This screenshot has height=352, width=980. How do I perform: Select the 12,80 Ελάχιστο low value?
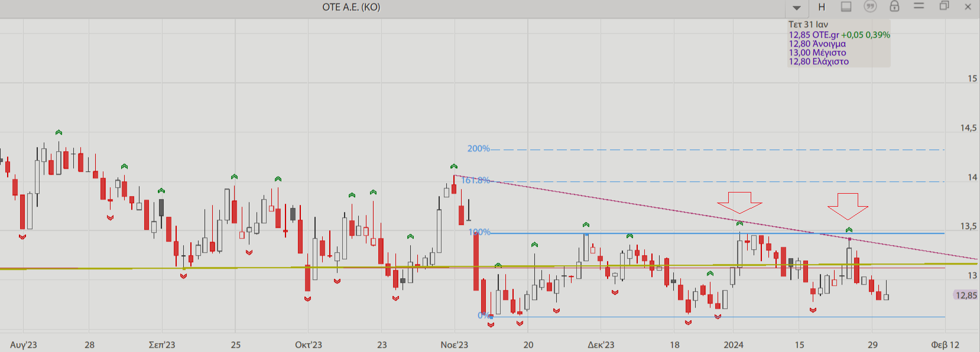coord(819,61)
